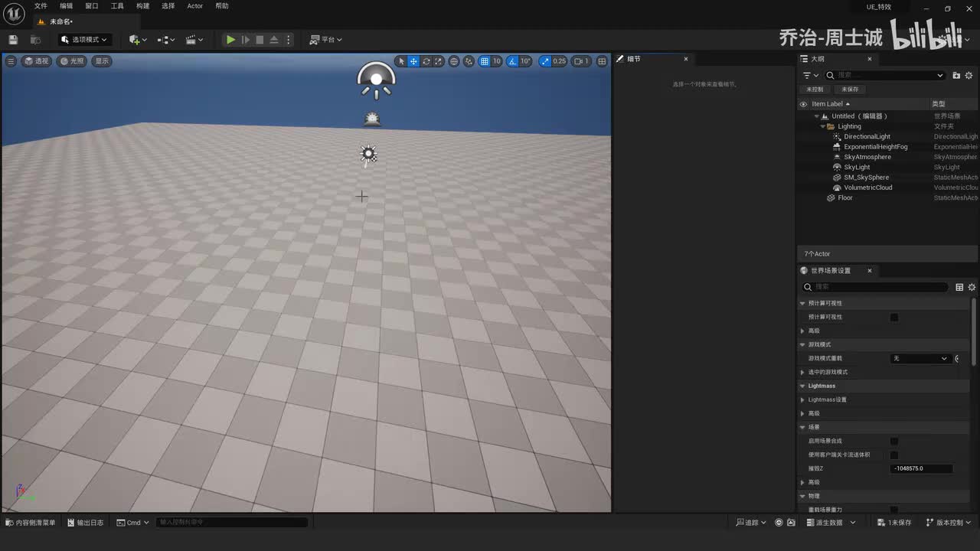980x551 pixels.
Task: Sort the outliner by Item Label
Action: pos(831,104)
